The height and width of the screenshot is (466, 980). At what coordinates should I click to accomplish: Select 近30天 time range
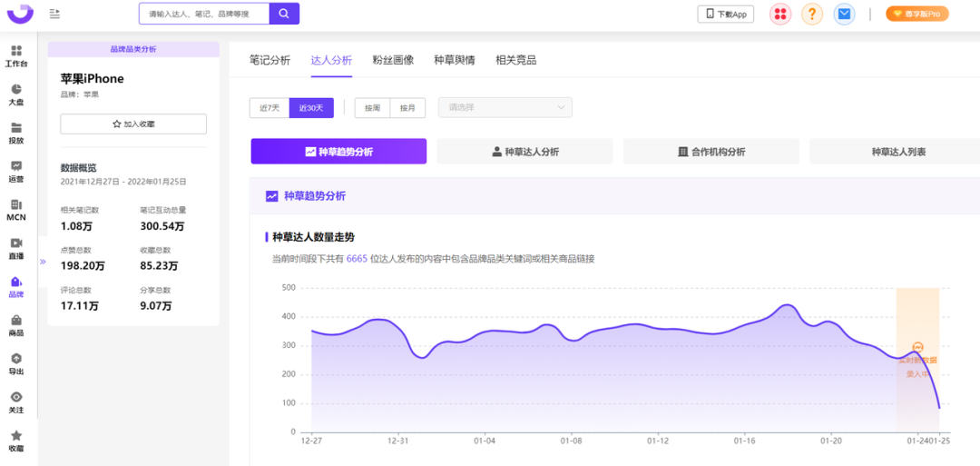coord(311,107)
